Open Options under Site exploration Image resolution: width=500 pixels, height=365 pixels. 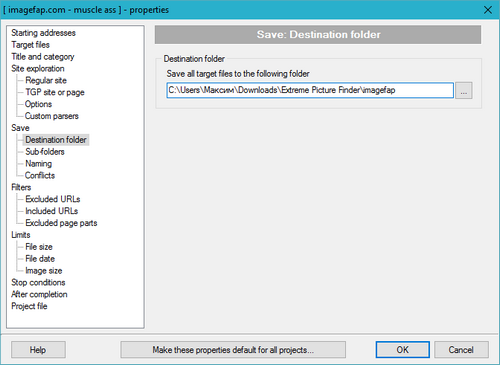38,104
